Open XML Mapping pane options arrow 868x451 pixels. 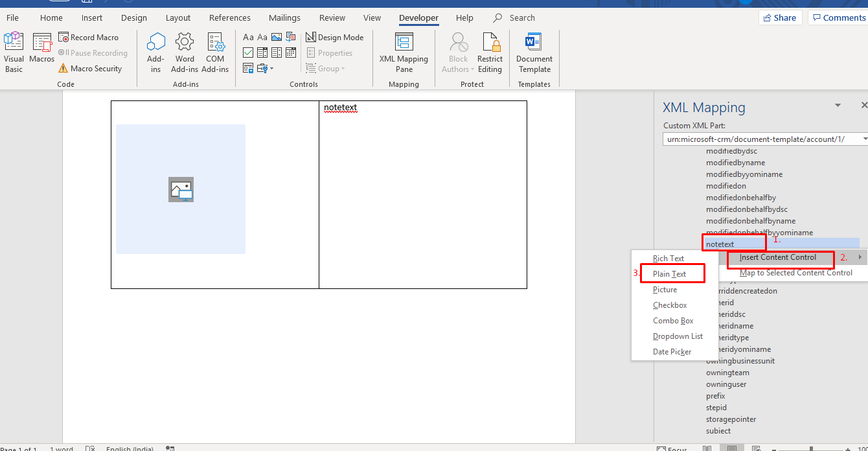(838, 106)
